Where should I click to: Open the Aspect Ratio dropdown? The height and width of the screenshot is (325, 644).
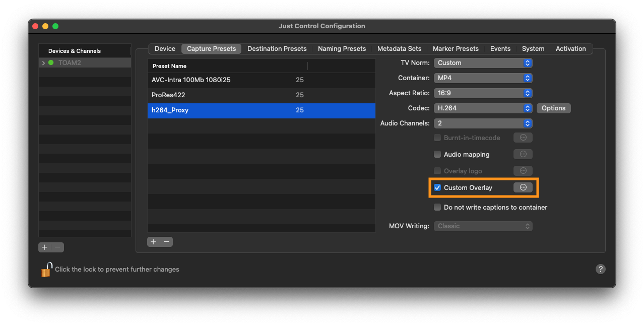[x=483, y=93]
